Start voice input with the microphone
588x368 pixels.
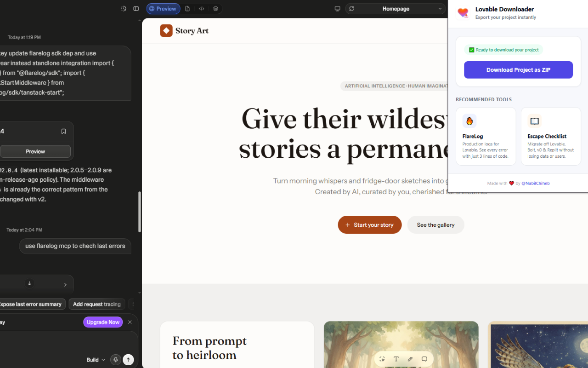point(116,360)
